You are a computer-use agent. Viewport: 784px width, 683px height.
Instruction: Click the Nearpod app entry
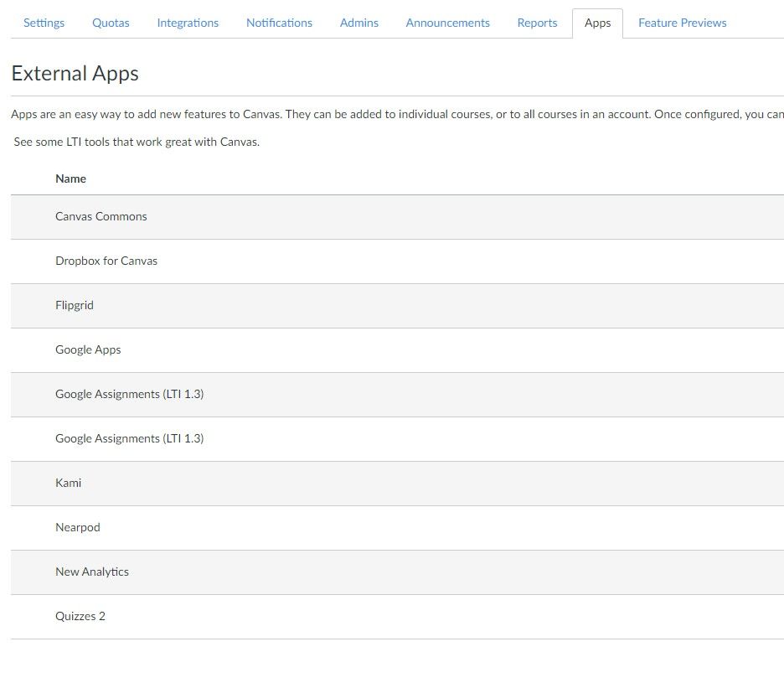[x=77, y=527]
